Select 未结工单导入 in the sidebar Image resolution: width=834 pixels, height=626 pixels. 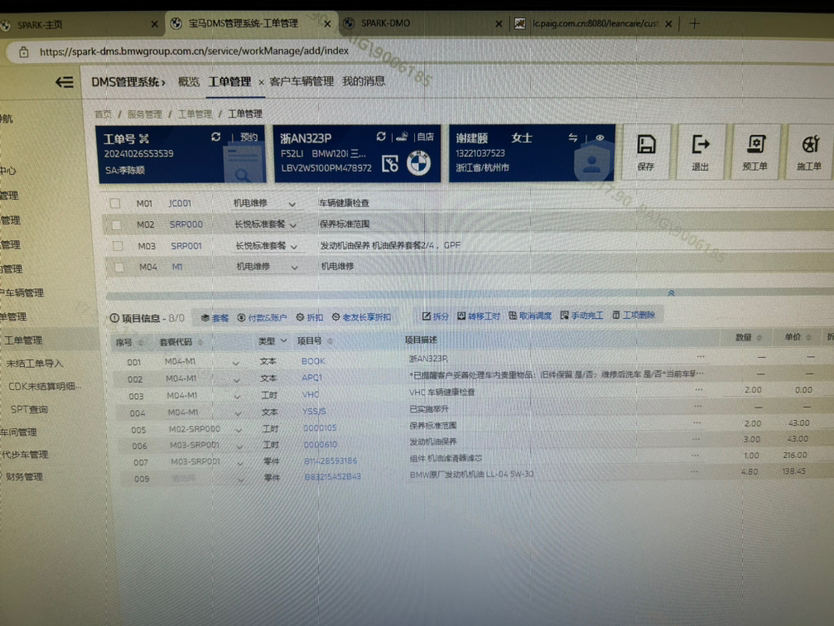tap(35, 364)
